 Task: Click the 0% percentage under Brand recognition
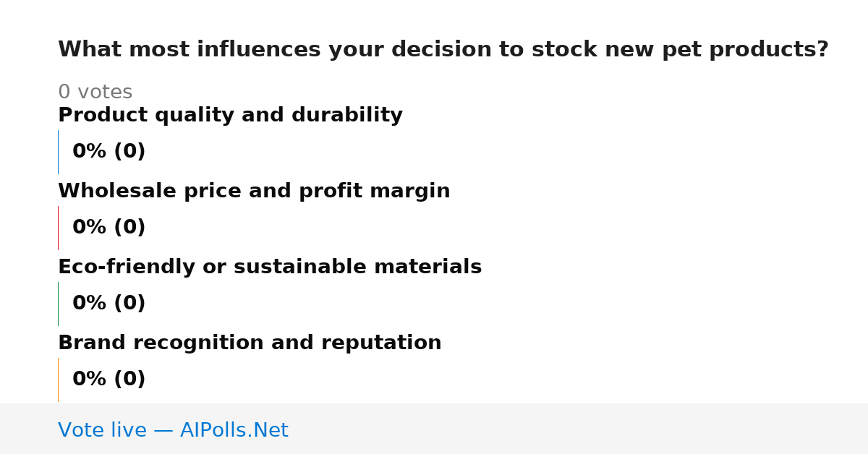pos(90,380)
